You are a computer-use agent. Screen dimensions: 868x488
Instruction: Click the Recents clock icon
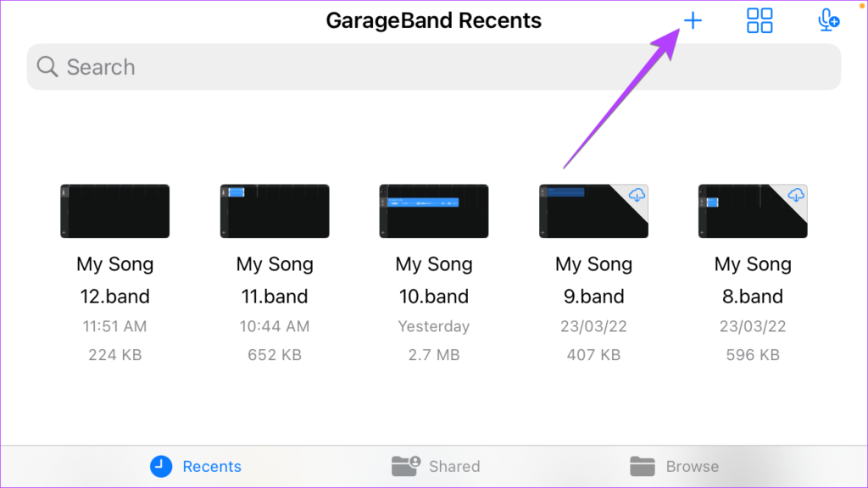pyautogui.click(x=161, y=467)
